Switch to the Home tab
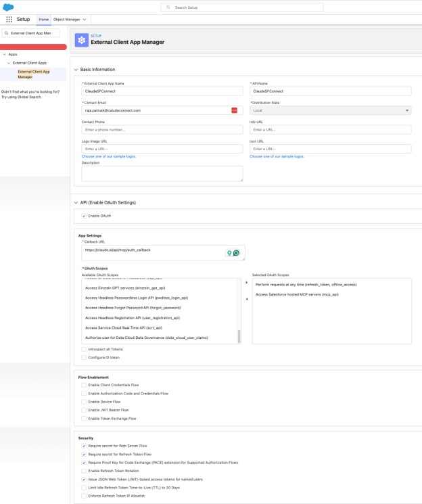The width and height of the screenshot is (422, 504). 44,20
